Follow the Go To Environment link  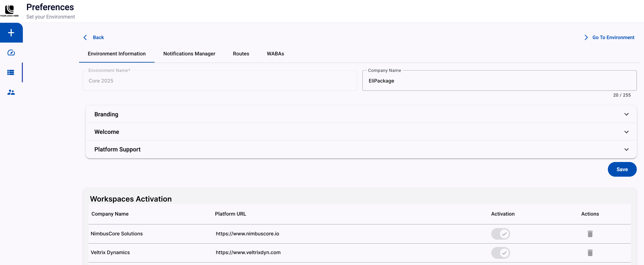(x=613, y=37)
